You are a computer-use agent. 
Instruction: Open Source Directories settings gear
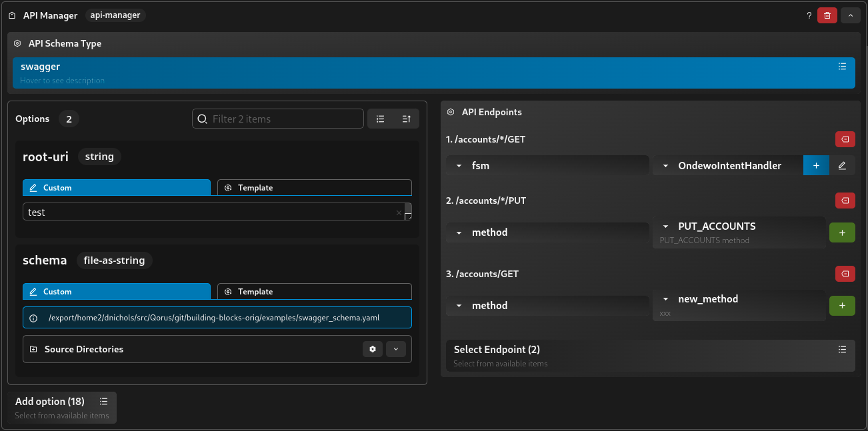(373, 349)
